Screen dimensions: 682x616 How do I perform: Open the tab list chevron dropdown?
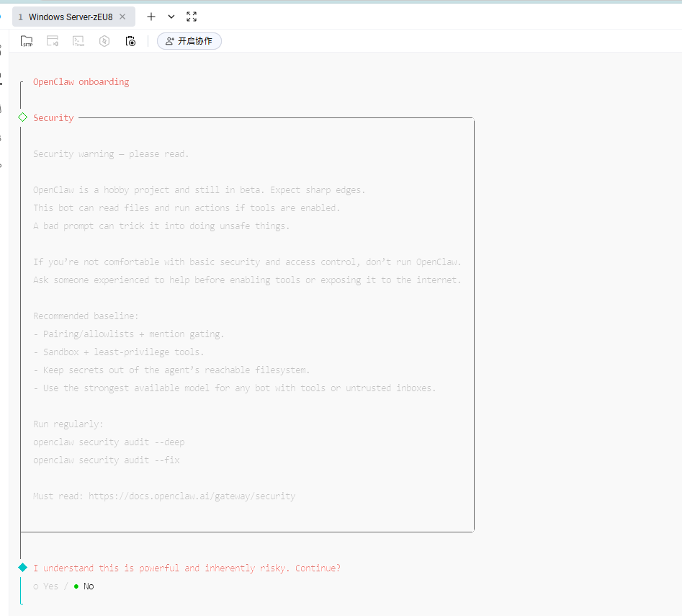click(x=171, y=17)
